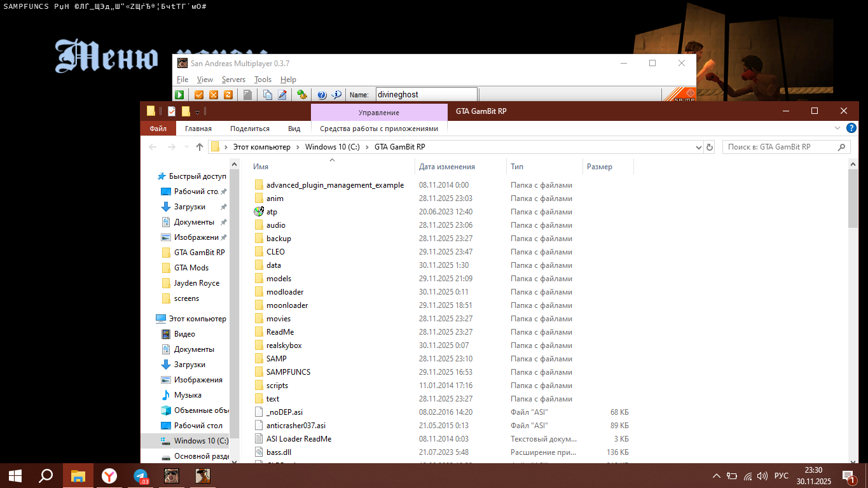The height and width of the screenshot is (488, 868).
Task: Open the Telegram app from the taskbar
Action: (141, 475)
